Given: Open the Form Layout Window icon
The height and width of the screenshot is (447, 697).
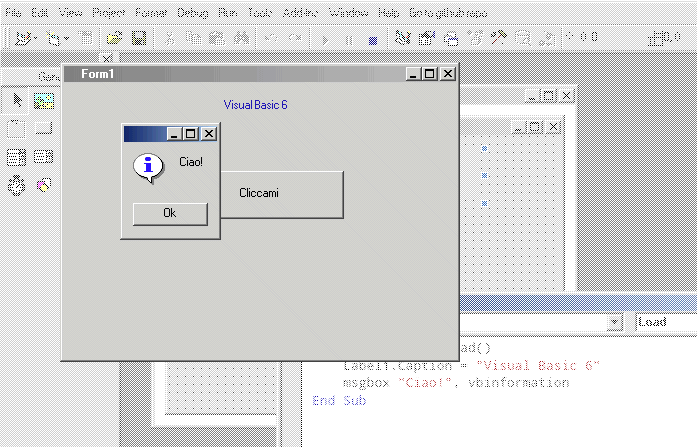Looking at the screenshot, I should point(451,39).
